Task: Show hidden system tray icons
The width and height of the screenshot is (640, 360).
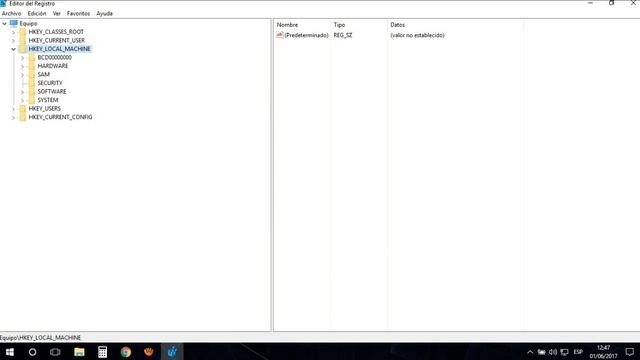Action: (x=530, y=352)
